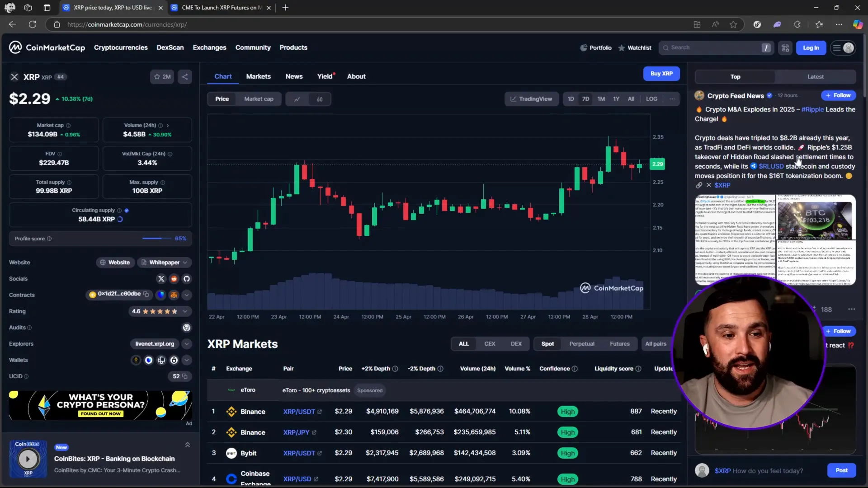This screenshot has width=868, height=488.
Task: Open Watchlist from header
Action: (x=635, y=48)
